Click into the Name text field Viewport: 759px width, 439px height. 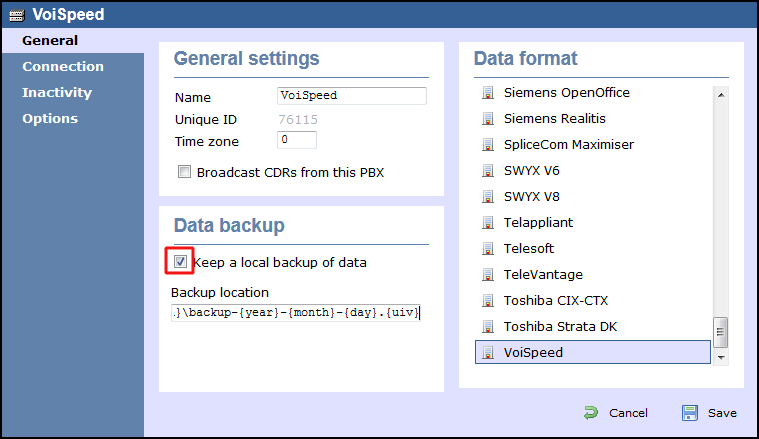click(352, 96)
